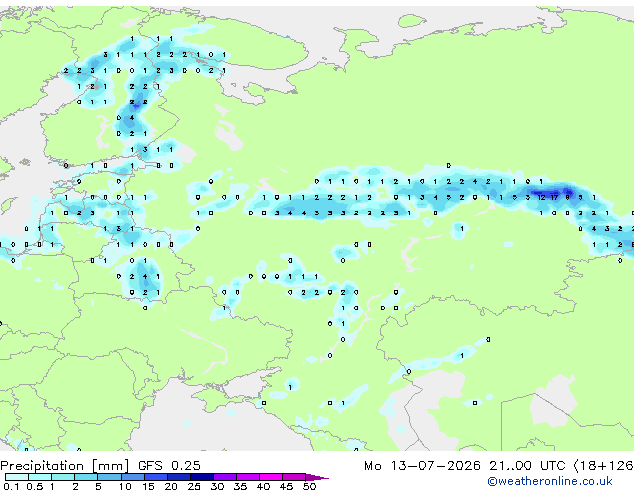Click the '12' precipitation value on map
Image resolution: width=634 pixels, height=490 pixels.
click(541, 197)
